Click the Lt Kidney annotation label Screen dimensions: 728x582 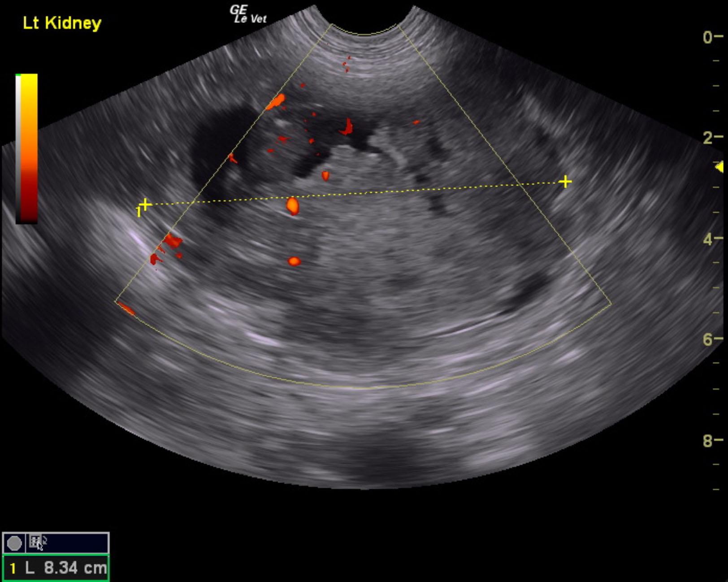coord(62,23)
